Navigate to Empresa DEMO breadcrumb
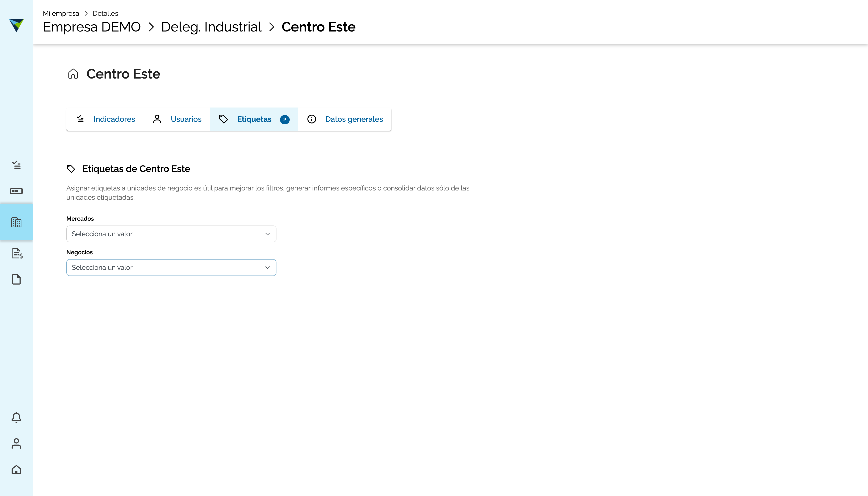The height and width of the screenshot is (496, 868). coord(92,27)
